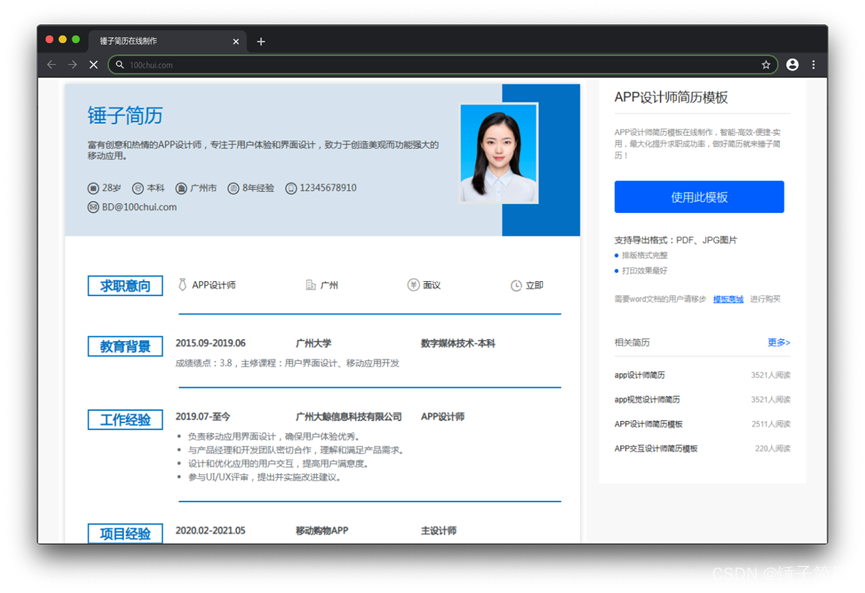This screenshot has height=593, width=865.
Task: Click the 参与UI/UX评审 bullet line
Action: pos(265,477)
